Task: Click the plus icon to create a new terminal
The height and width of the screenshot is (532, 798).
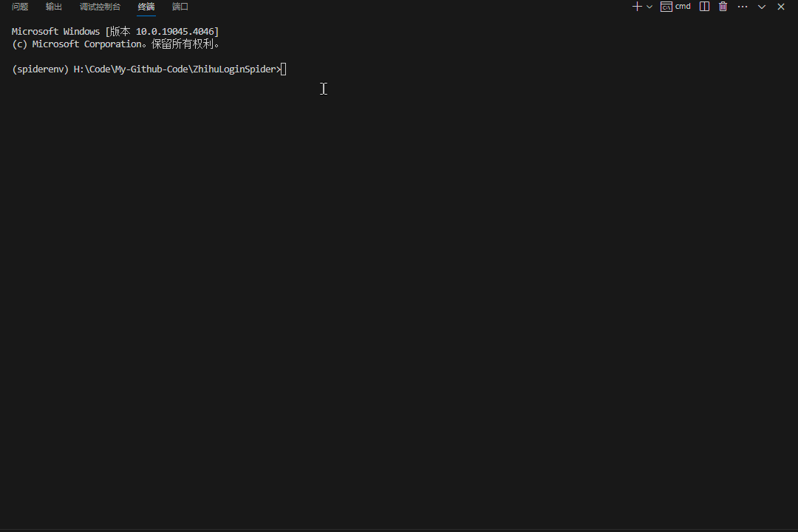Action: click(x=637, y=7)
